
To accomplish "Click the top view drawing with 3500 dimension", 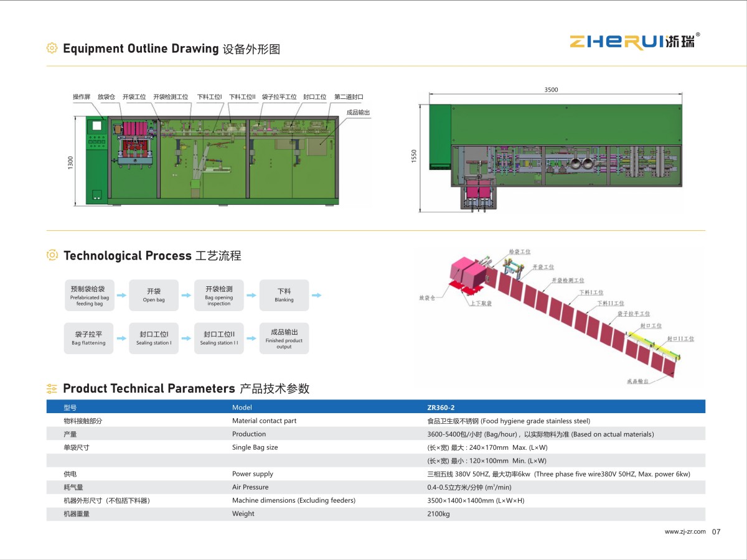I will [x=552, y=149].
